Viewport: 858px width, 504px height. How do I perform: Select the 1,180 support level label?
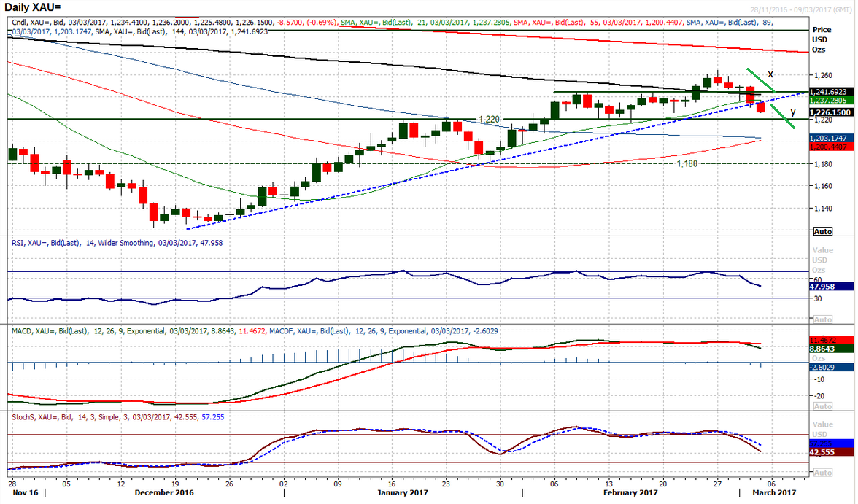pyautogui.click(x=687, y=164)
